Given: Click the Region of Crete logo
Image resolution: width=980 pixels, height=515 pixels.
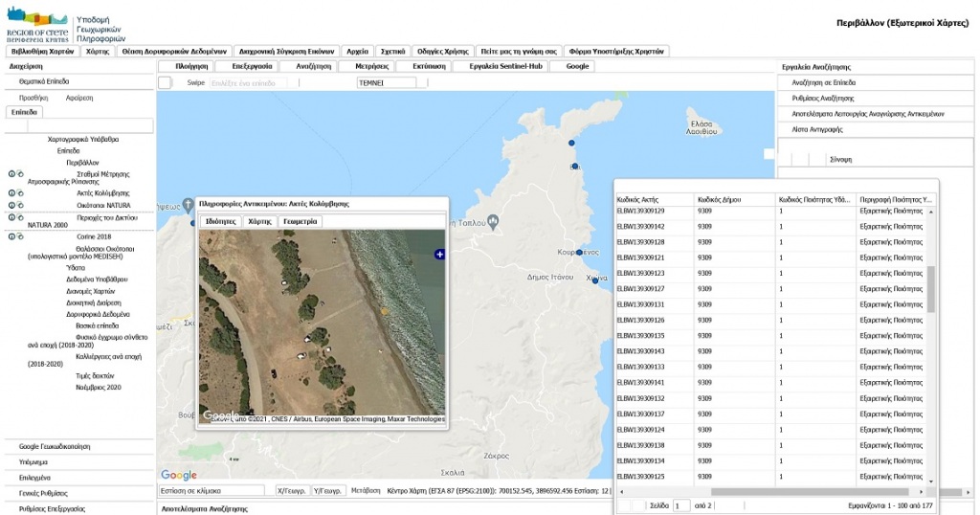Looking at the screenshot, I should 36,24.
